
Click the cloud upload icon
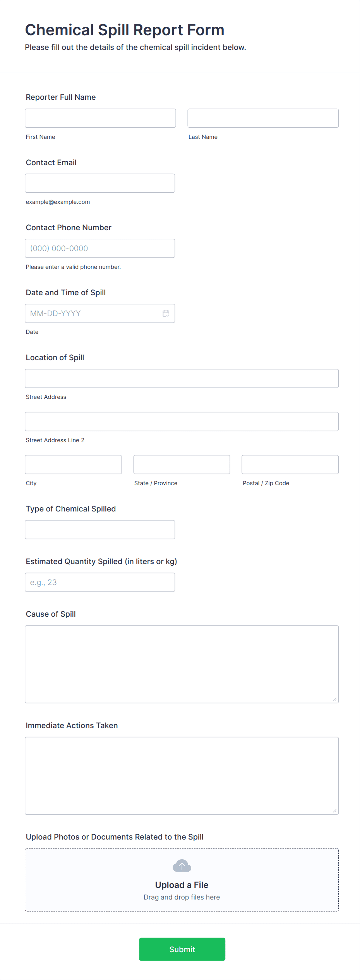tap(182, 866)
